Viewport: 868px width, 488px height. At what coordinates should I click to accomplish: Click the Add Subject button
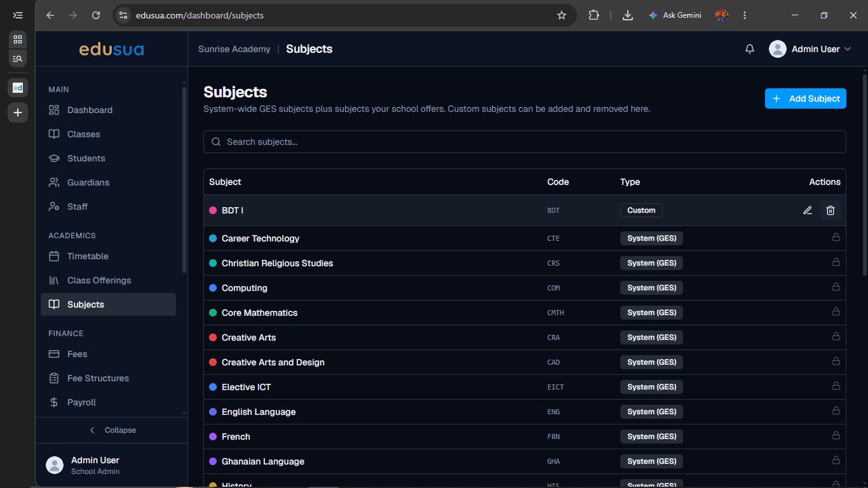pos(805,98)
